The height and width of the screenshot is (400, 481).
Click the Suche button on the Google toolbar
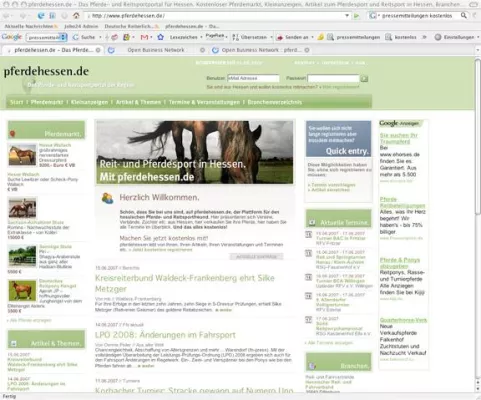click(84, 37)
